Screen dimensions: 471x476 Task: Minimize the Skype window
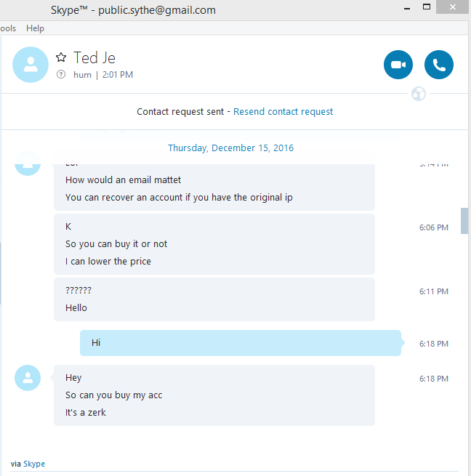pos(407,7)
